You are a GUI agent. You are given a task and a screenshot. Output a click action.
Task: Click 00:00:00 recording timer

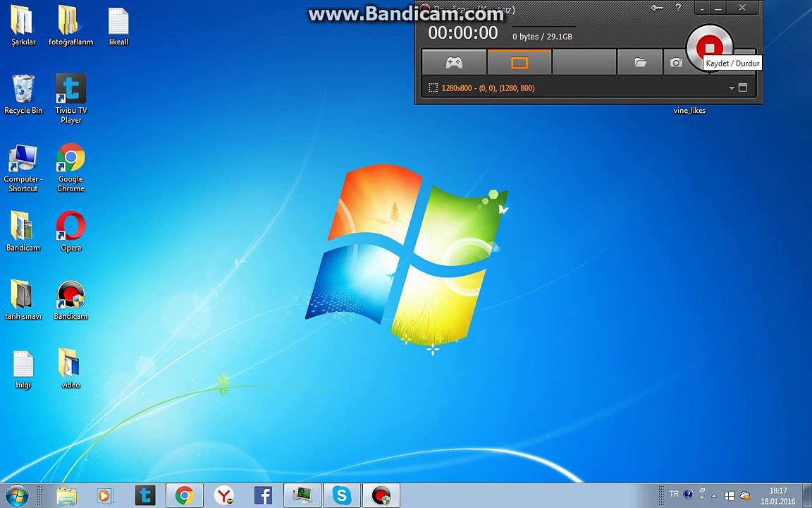[463, 32]
